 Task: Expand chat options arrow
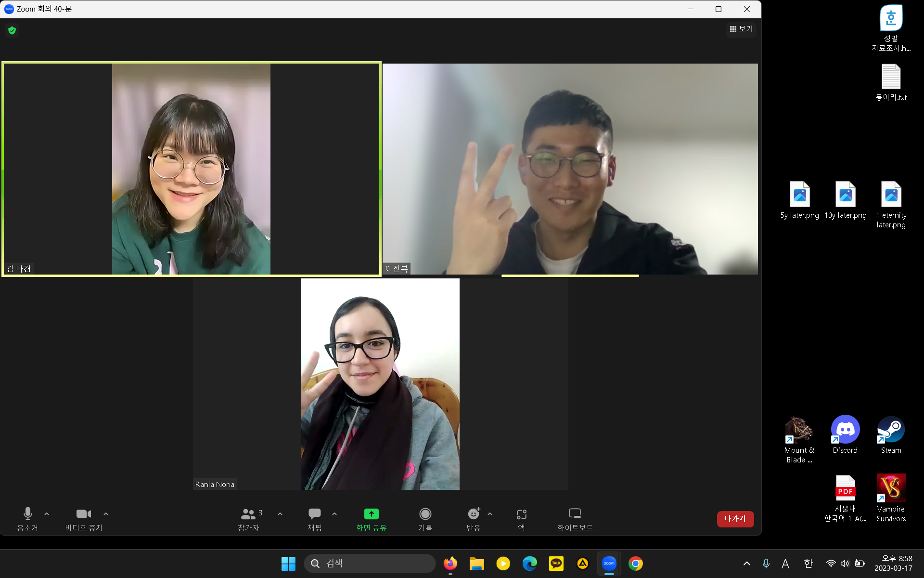[334, 514]
